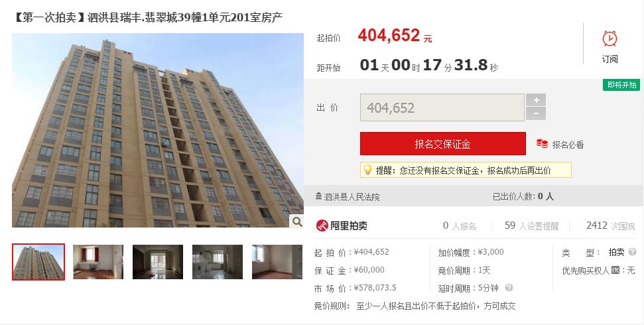Image resolution: width=644 pixels, height=325 pixels.
Task: Click the 订阅 subscribe label
Action: [x=610, y=59]
